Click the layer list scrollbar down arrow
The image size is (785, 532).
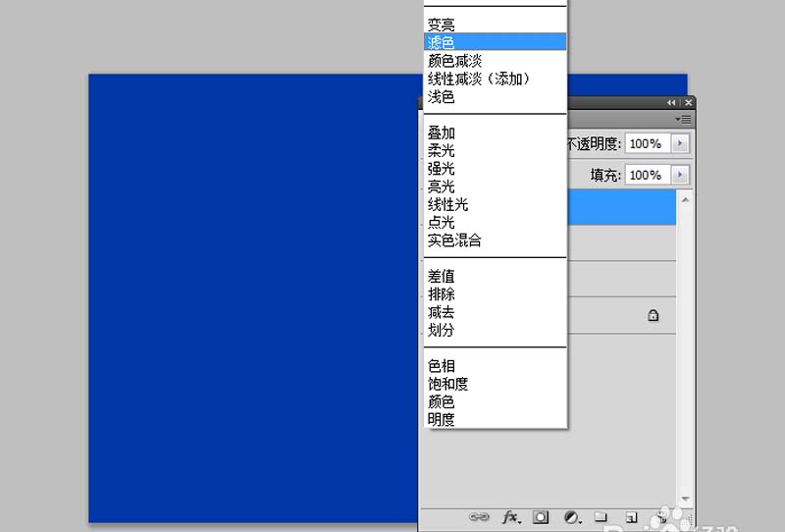click(685, 499)
